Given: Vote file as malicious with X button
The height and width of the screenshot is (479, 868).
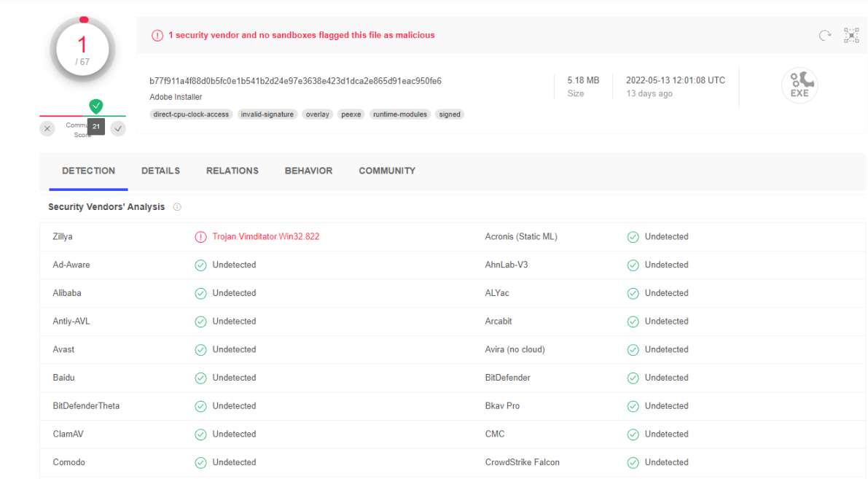Looking at the screenshot, I should pyautogui.click(x=47, y=129).
